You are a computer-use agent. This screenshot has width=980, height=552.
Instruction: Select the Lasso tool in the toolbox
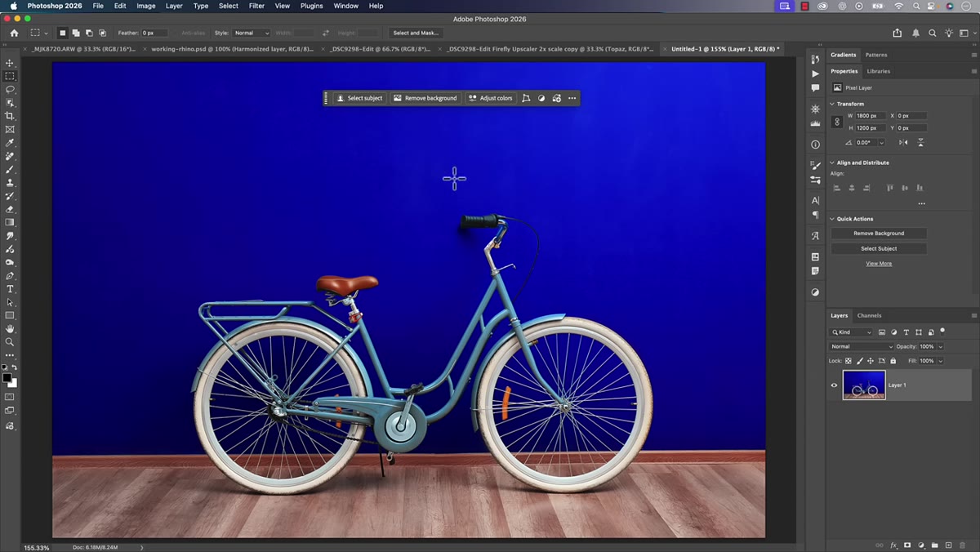tap(10, 89)
